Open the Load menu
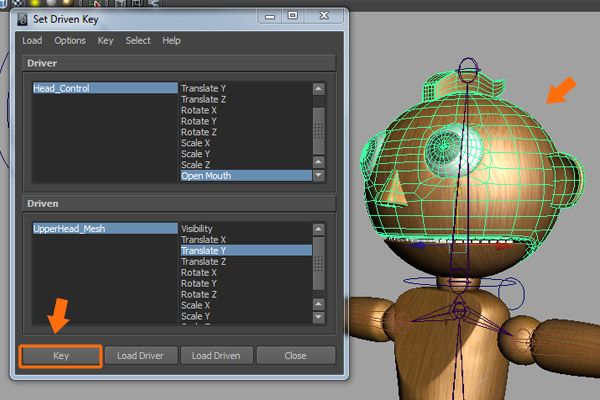Image resolution: width=600 pixels, height=400 pixels. pos(32,40)
